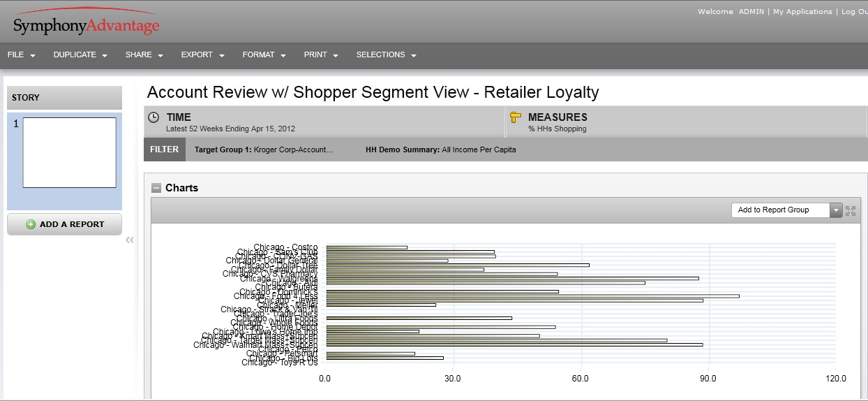Click the green plus icon on Add a Report
This screenshot has width=868, height=401.
point(31,225)
